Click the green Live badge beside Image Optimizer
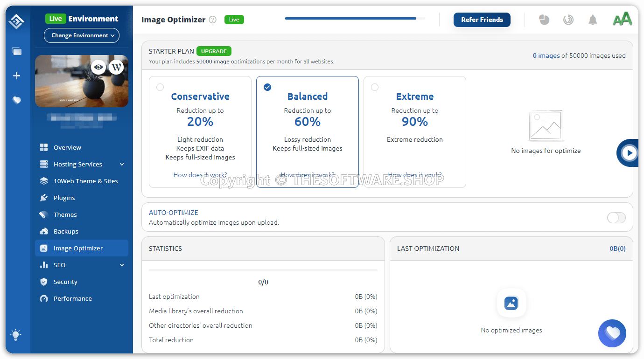The width and height of the screenshot is (644, 359). (x=234, y=20)
